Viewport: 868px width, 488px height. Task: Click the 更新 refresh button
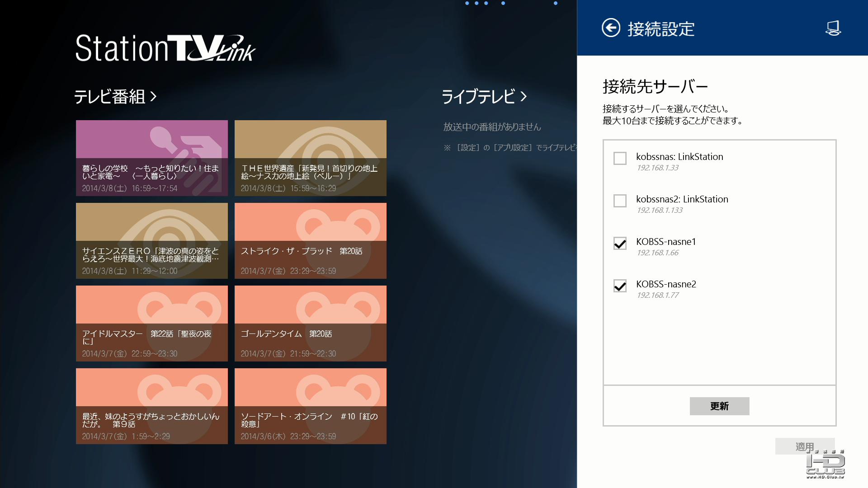(x=719, y=406)
